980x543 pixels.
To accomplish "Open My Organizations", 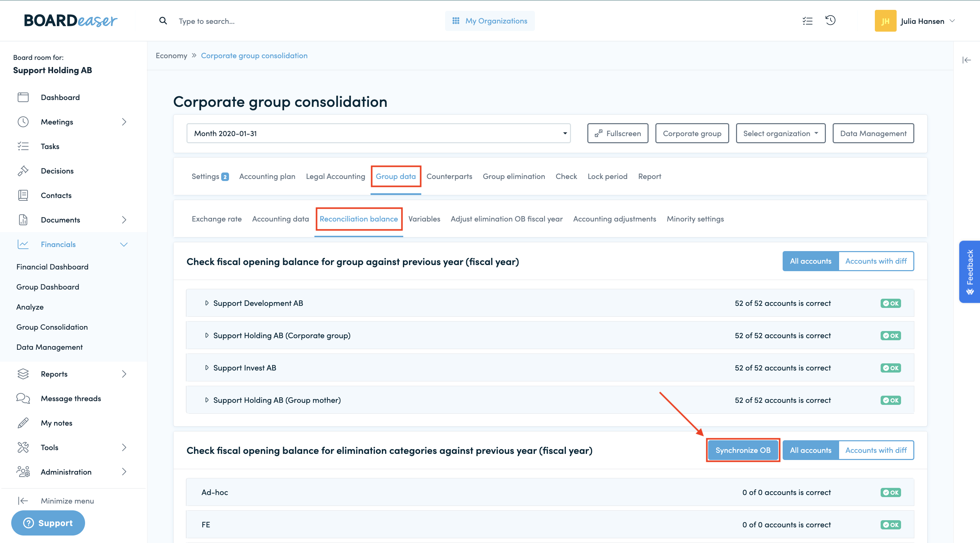I will [x=490, y=21].
